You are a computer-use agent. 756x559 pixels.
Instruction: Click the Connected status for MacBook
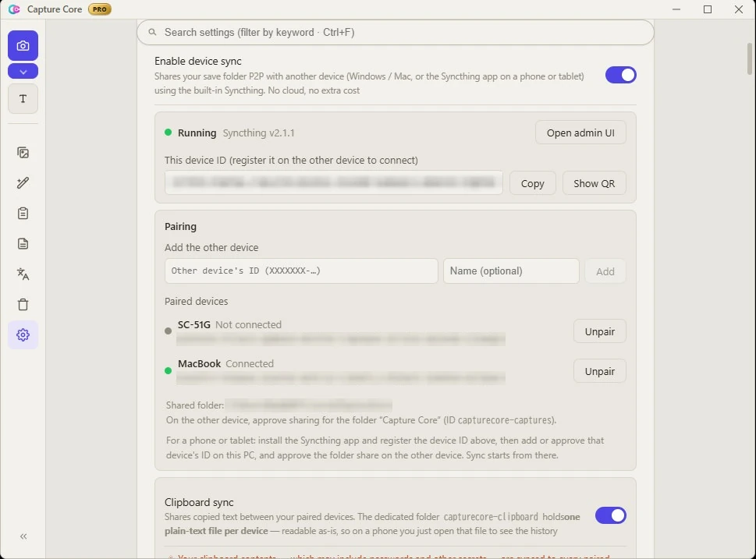pyautogui.click(x=250, y=364)
